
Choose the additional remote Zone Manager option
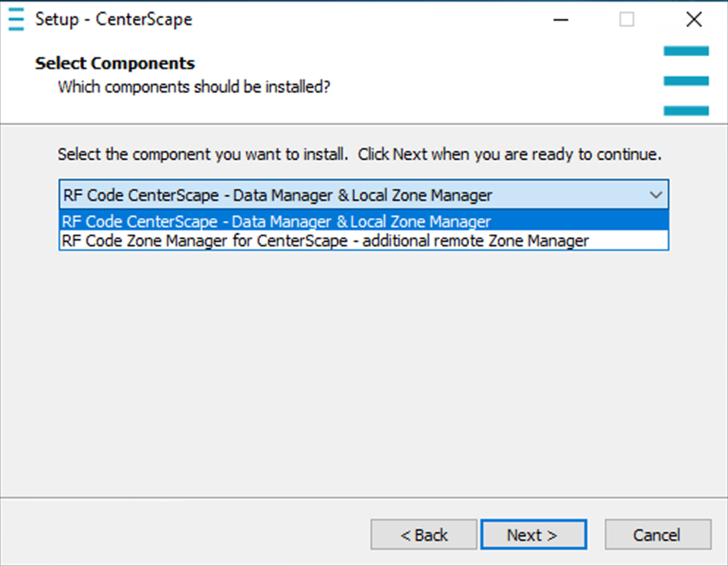324,240
